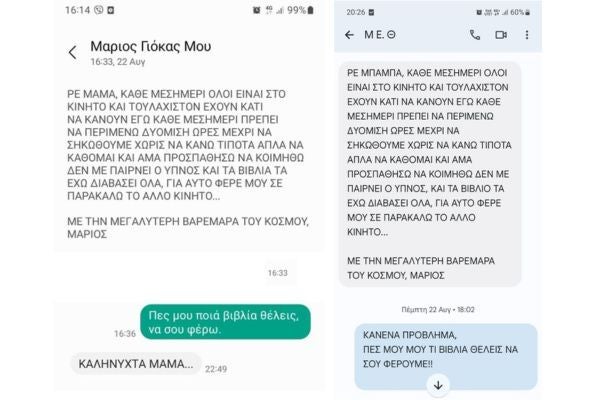The height and width of the screenshot is (400, 600).
Task: Tap the Viber icon in left status bar
Action: tap(99, 10)
